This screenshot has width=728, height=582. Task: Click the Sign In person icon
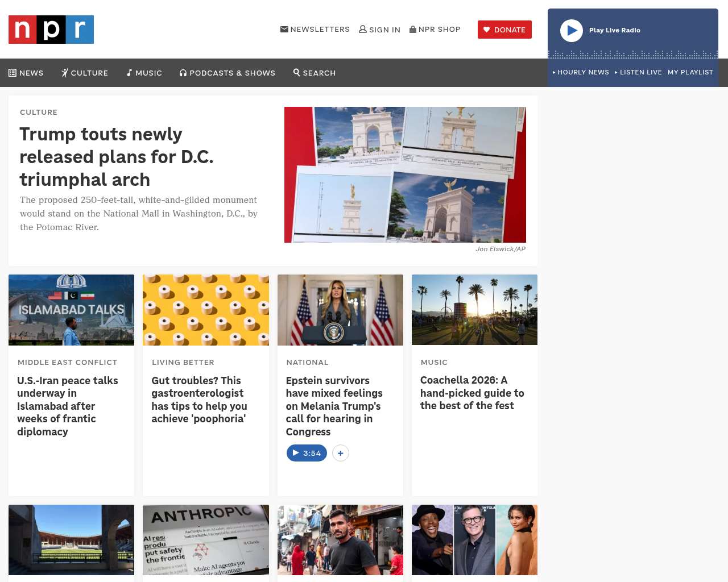coord(363,30)
